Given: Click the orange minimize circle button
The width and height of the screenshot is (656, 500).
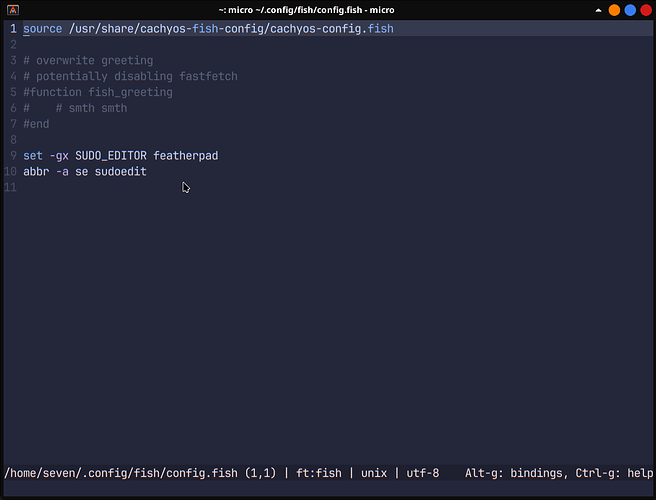Looking at the screenshot, I should 614,10.
